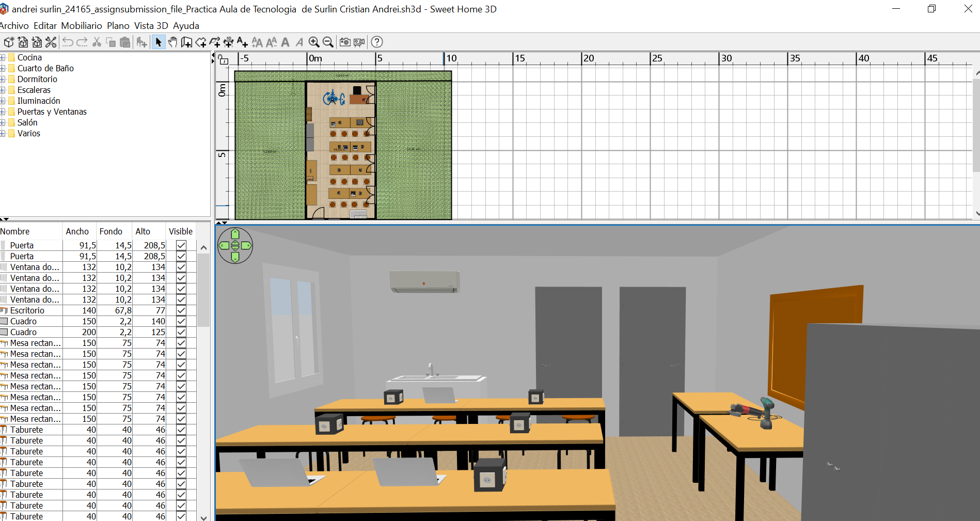Open Preferences with the tools icon
Screen dimensions: 980x521
click(x=51, y=42)
